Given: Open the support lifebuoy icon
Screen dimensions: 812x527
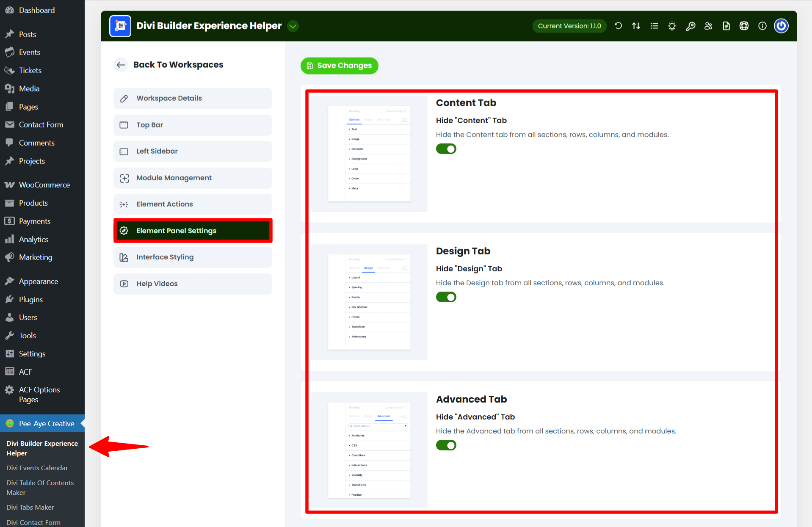Looking at the screenshot, I should (x=744, y=26).
